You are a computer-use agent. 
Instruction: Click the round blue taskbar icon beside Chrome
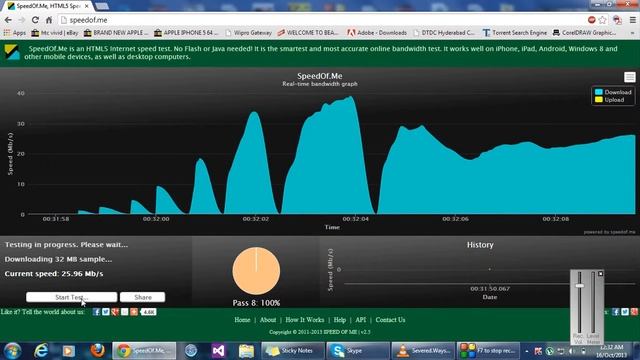click(191, 351)
